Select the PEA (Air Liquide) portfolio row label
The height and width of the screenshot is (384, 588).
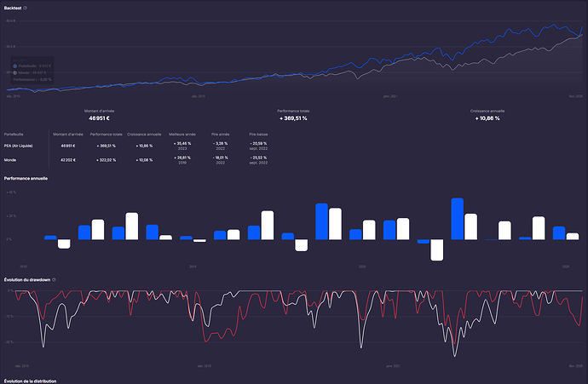(21, 146)
